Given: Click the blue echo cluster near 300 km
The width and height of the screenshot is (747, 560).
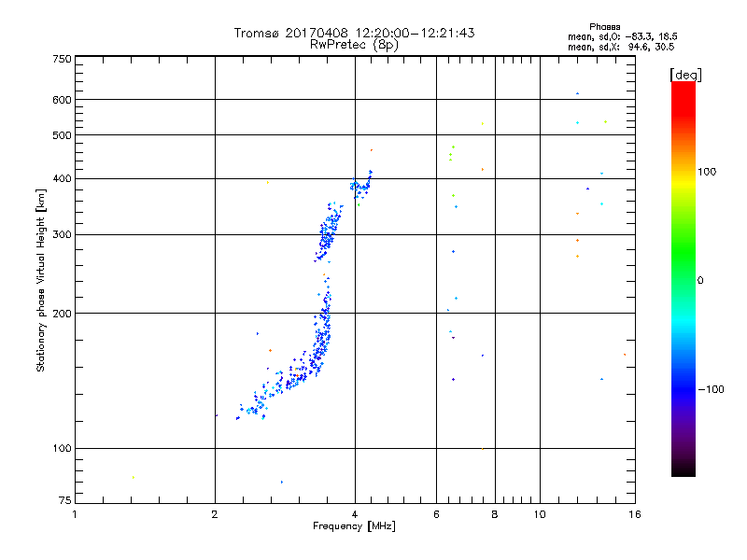Looking at the screenshot, I should coord(329,231).
